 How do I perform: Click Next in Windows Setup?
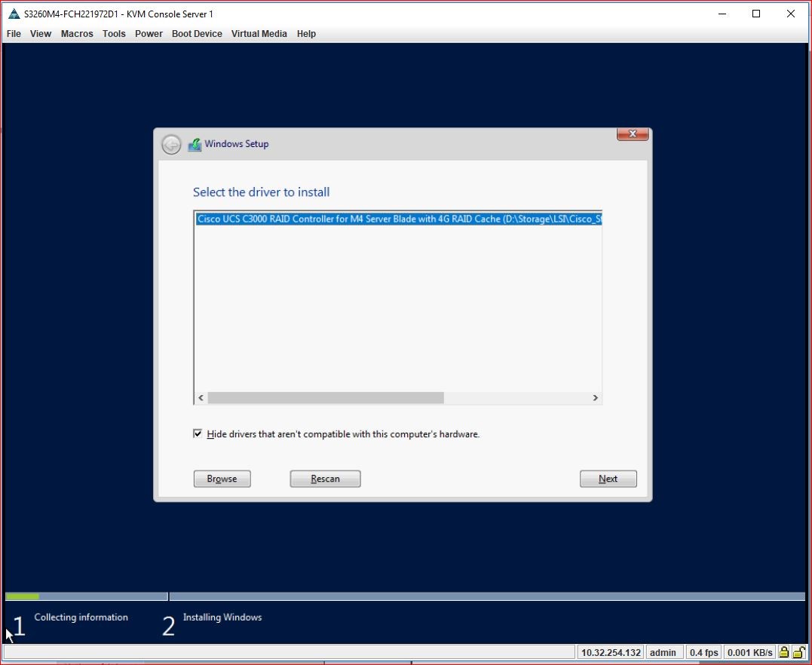point(608,479)
